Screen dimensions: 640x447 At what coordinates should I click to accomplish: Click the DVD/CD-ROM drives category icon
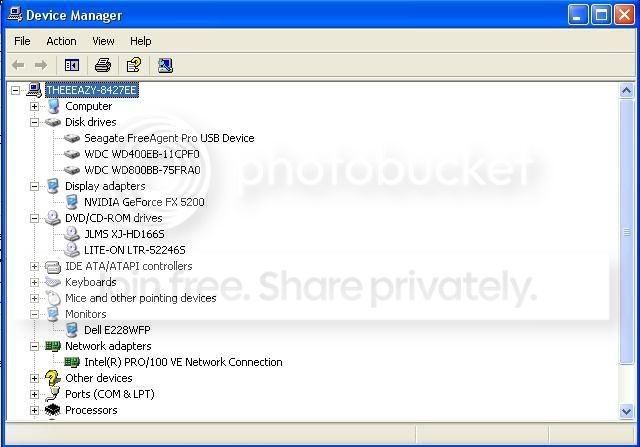(53, 218)
